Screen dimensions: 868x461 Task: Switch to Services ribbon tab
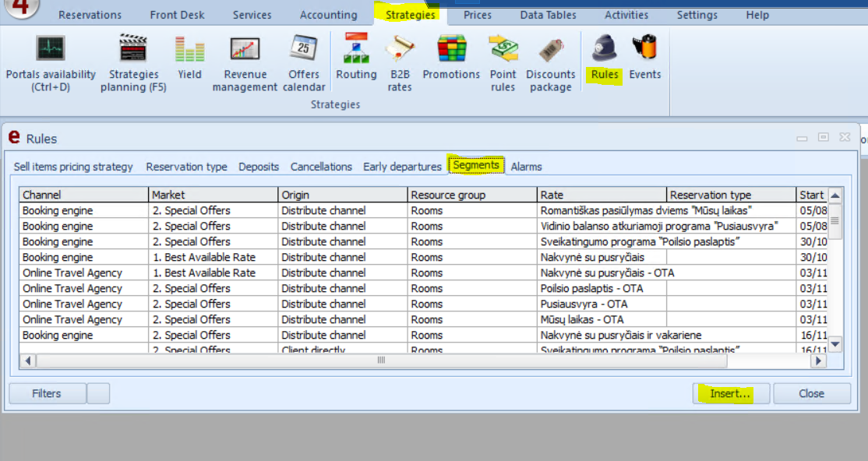click(x=252, y=15)
